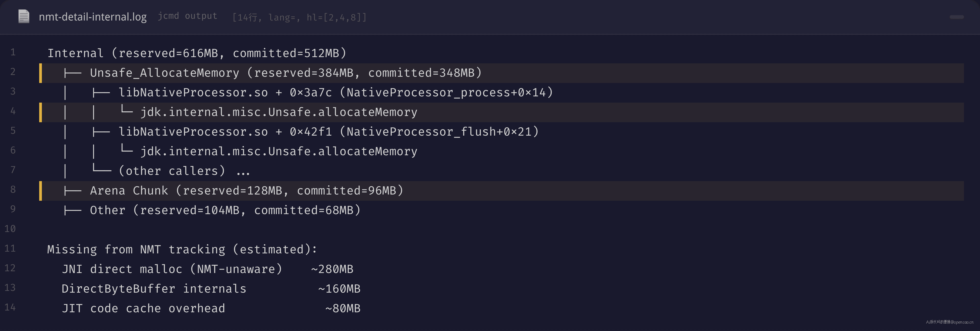980x331 pixels.
Task: Select the JNI direct malloc line
Action: (208, 269)
